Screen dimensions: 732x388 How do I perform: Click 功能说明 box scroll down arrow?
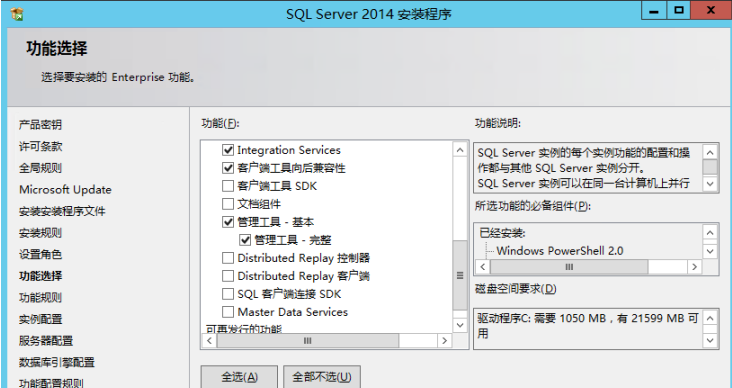pyautogui.click(x=710, y=183)
